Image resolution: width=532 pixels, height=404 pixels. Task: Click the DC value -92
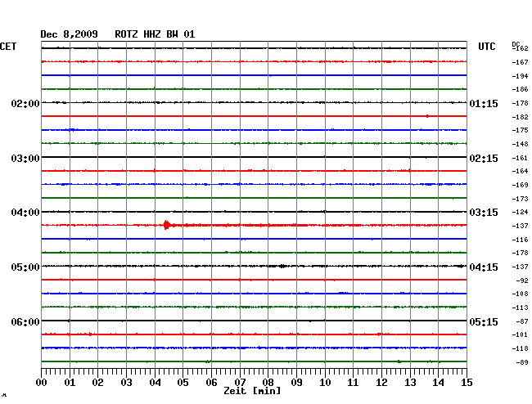coord(522,281)
